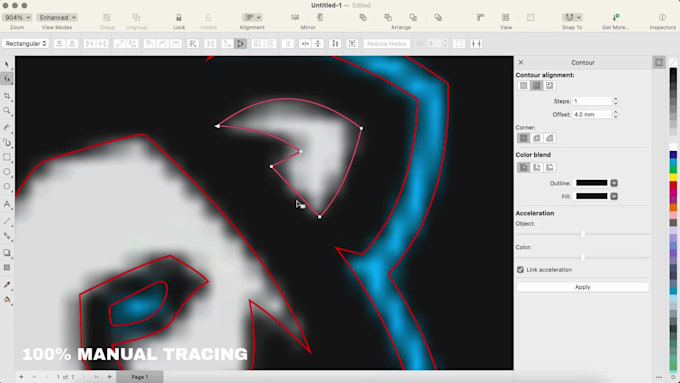Viewport: 680px width, 383px height.
Task: Select the Drop Shadow effects tool
Action: tap(7, 253)
